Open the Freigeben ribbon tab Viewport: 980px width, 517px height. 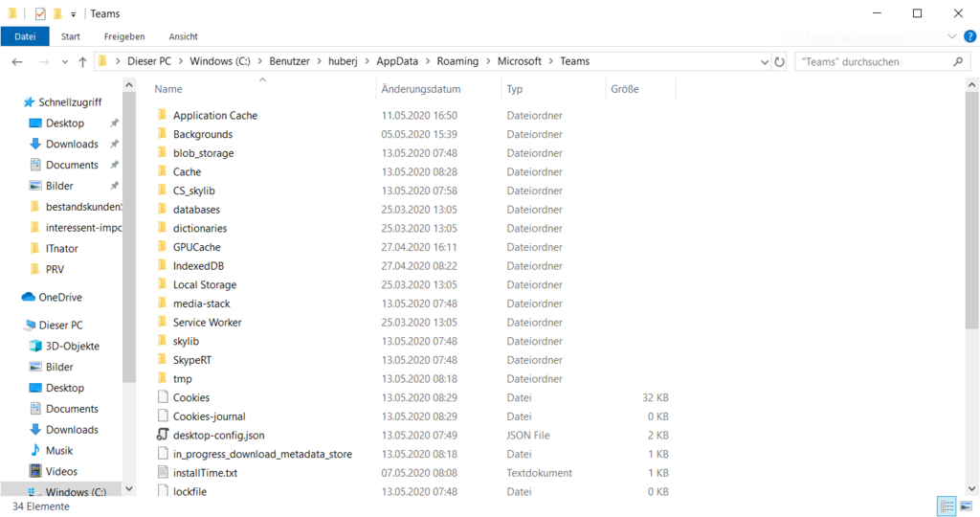tap(124, 36)
